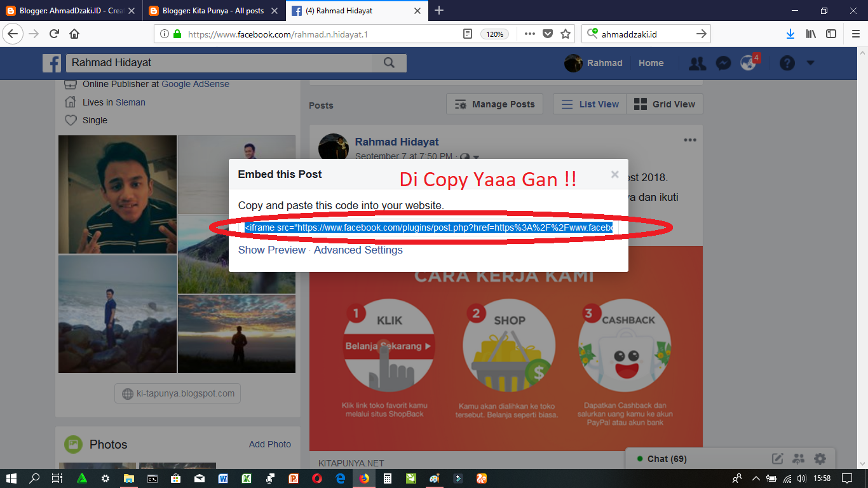Close the Rahmad Hidayat Facebook tab

point(417,11)
